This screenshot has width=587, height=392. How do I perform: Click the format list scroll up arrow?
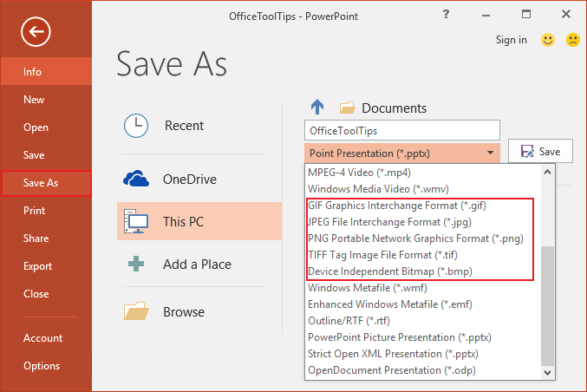tap(547, 172)
